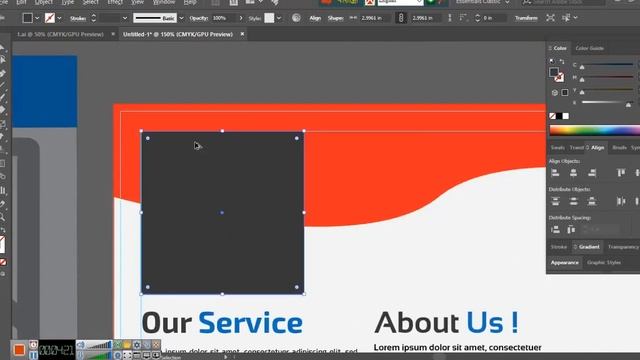Viewport: 640px width, 360px height.
Task: Click the corner type icon
Action: pos(463,18)
